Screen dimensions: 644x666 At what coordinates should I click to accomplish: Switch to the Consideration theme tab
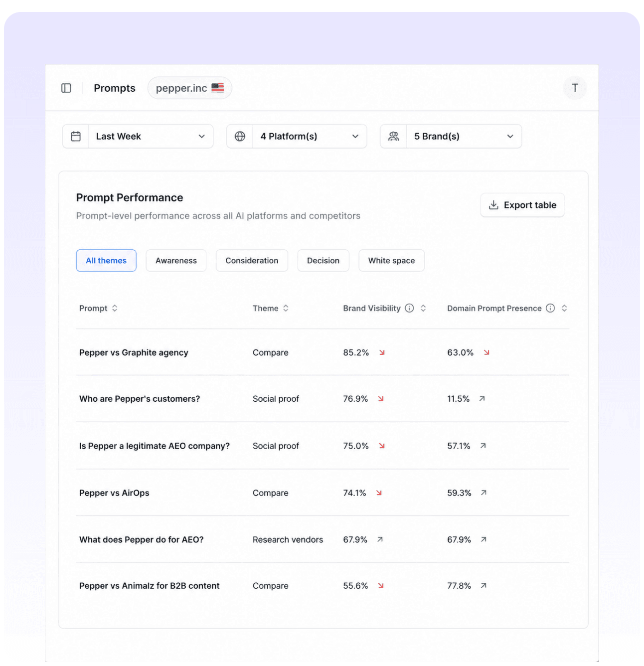(252, 261)
